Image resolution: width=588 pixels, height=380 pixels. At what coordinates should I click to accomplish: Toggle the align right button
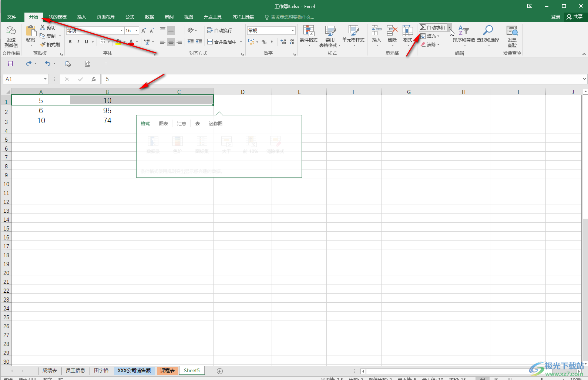click(x=179, y=42)
